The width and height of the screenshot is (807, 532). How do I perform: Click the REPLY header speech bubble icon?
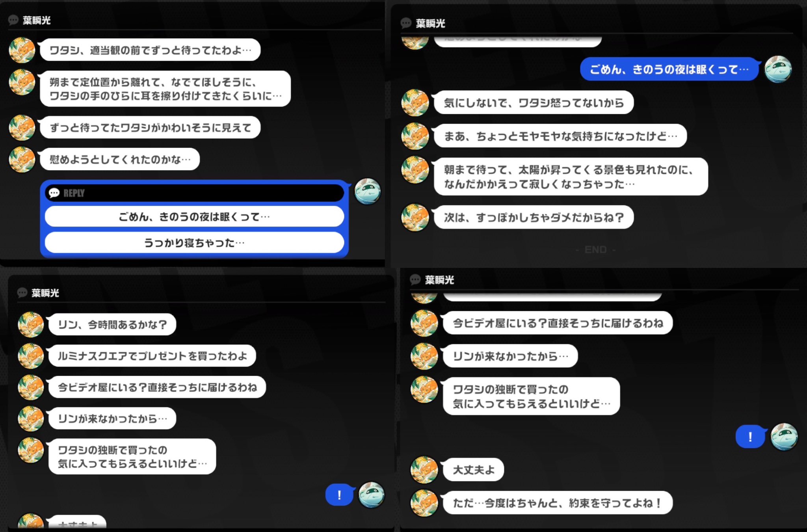click(54, 193)
